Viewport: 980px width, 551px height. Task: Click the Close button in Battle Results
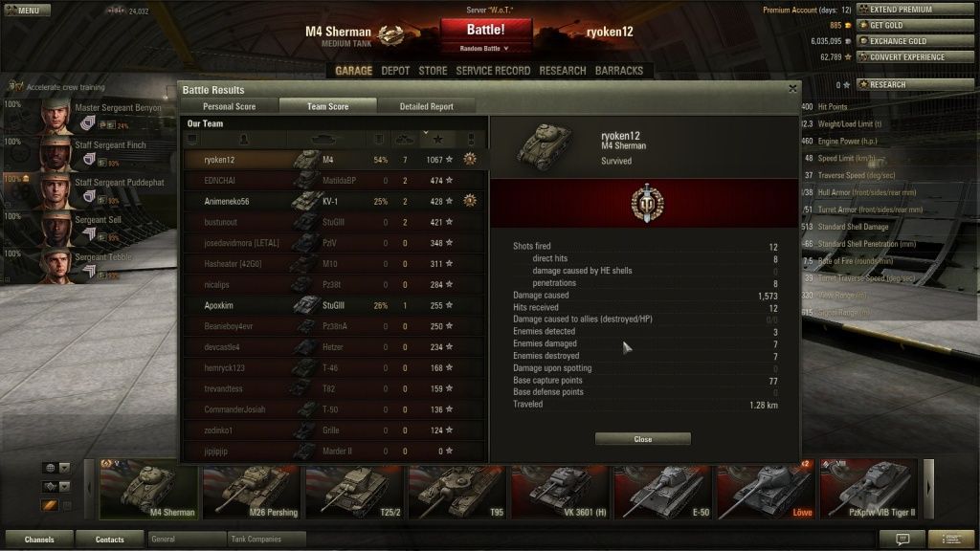point(642,439)
